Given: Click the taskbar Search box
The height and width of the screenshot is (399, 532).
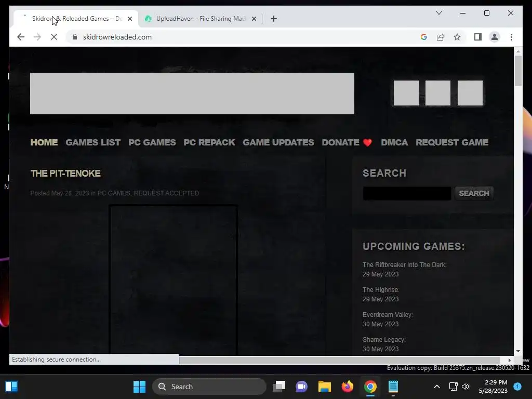Looking at the screenshot, I should click(x=209, y=387).
